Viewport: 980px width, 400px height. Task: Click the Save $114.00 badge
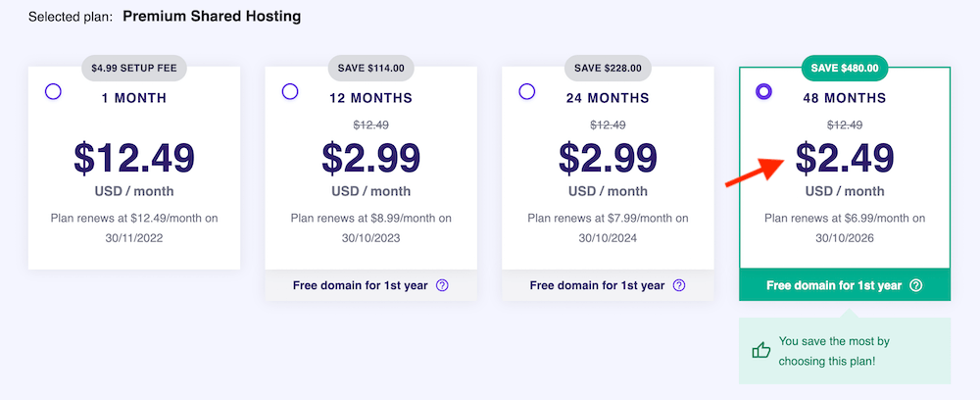point(371,68)
